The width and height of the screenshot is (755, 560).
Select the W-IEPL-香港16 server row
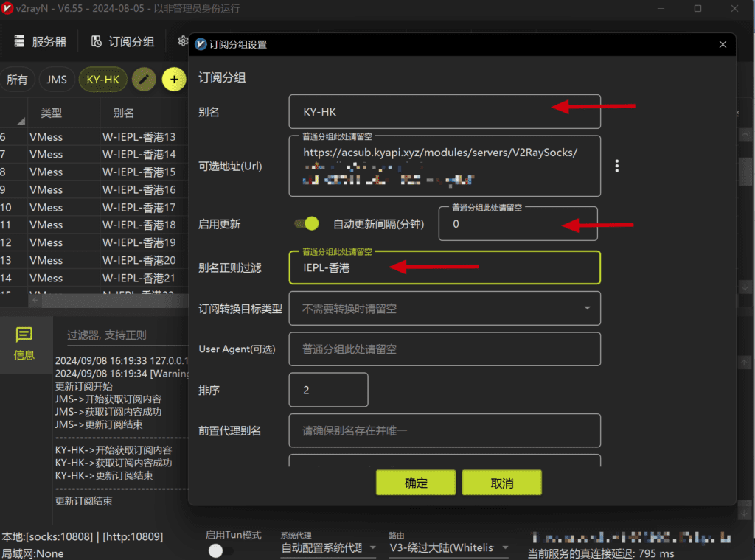click(94, 190)
